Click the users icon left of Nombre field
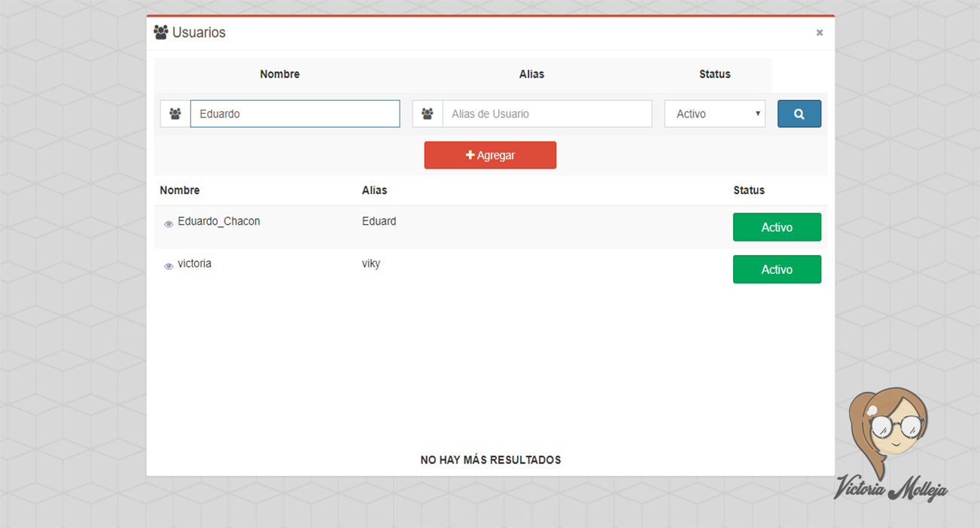Image resolution: width=980 pixels, height=528 pixels. pyautogui.click(x=175, y=114)
